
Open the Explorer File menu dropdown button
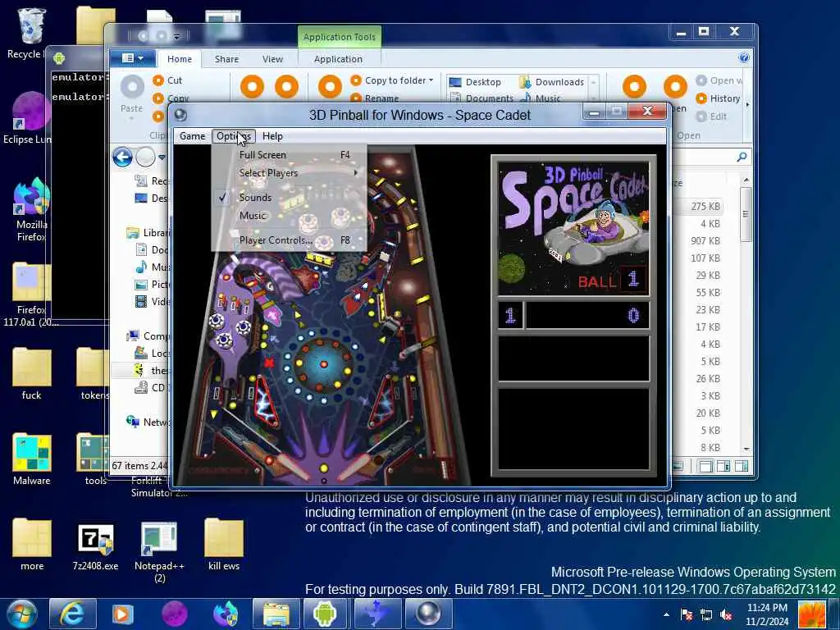pos(132,58)
